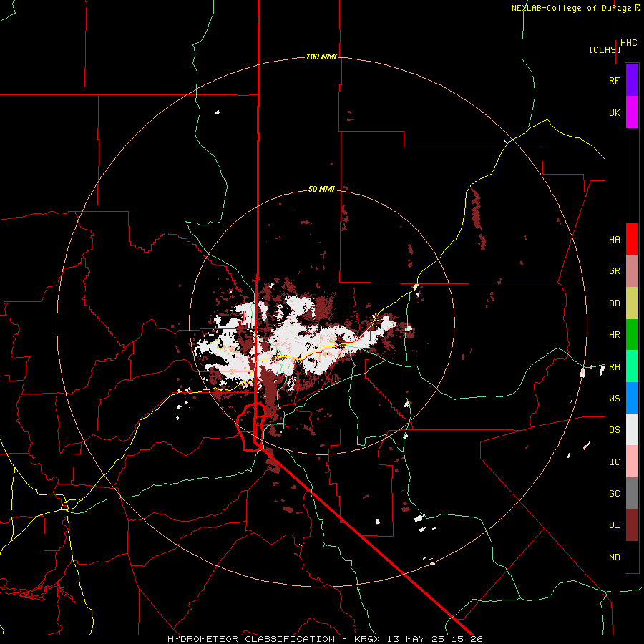Image resolution: width=644 pixels, height=644 pixels.
Task: Click the BI legend label
Action: tap(614, 525)
